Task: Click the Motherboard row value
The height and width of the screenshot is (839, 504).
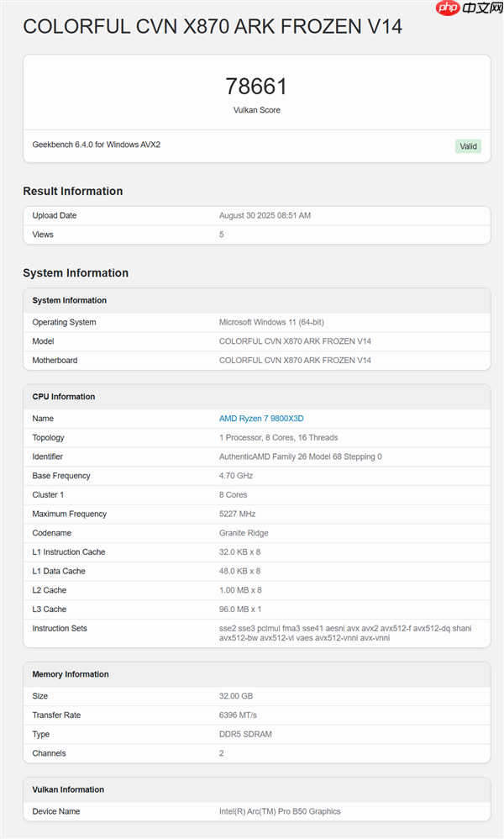Action: [x=295, y=361]
